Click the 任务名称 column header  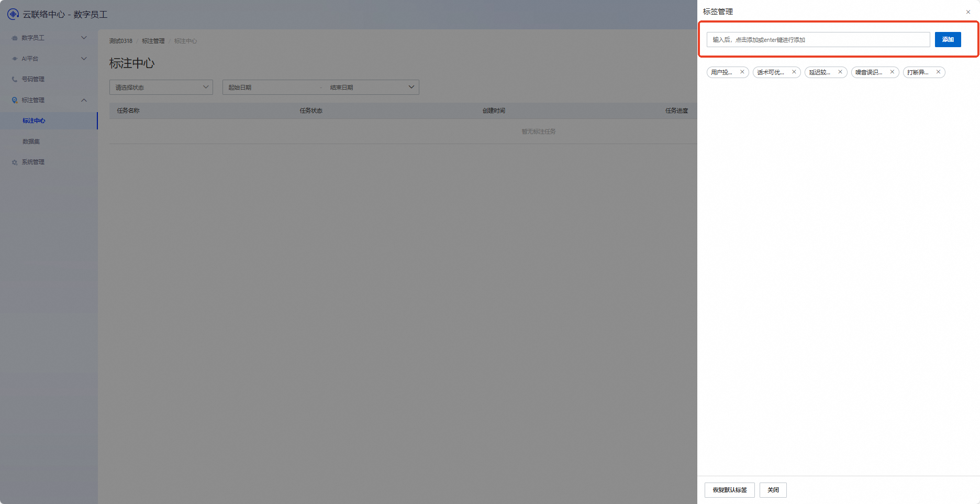coord(128,111)
